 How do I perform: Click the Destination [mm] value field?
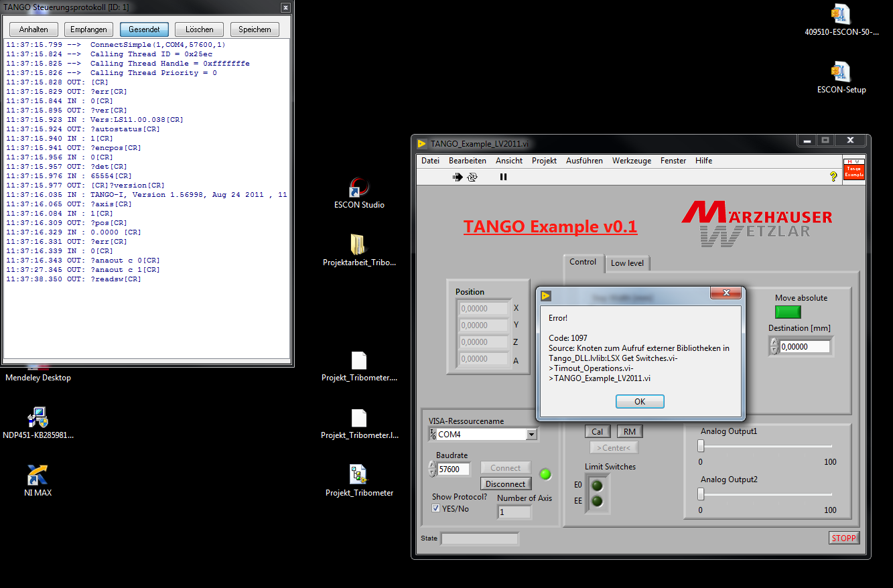coord(805,347)
